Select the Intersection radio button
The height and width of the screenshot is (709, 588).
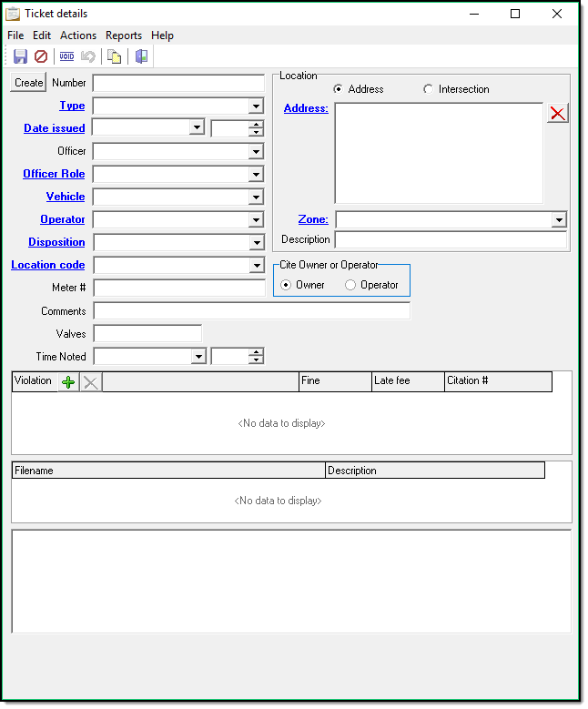[429, 89]
